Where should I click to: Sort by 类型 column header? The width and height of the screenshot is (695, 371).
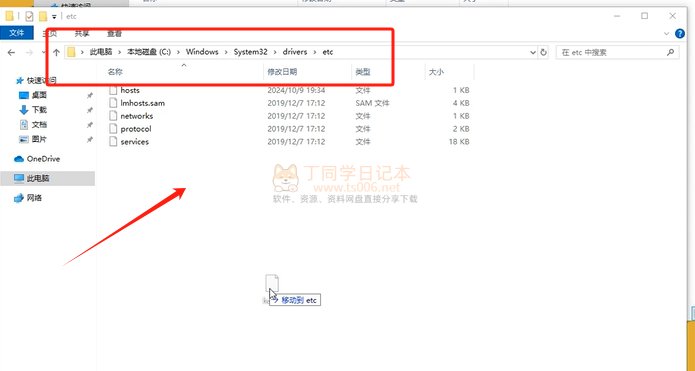pyautogui.click(x=363, y=72)
